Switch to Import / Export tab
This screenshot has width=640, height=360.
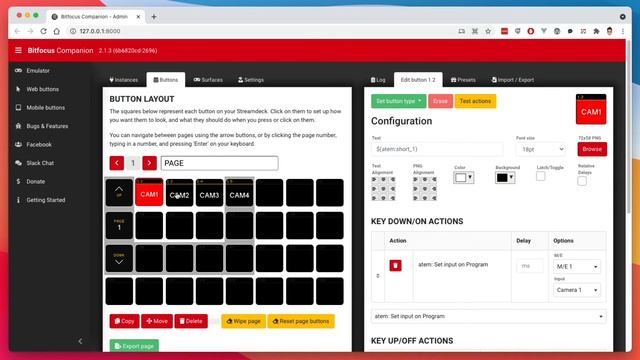coord(513,80)
